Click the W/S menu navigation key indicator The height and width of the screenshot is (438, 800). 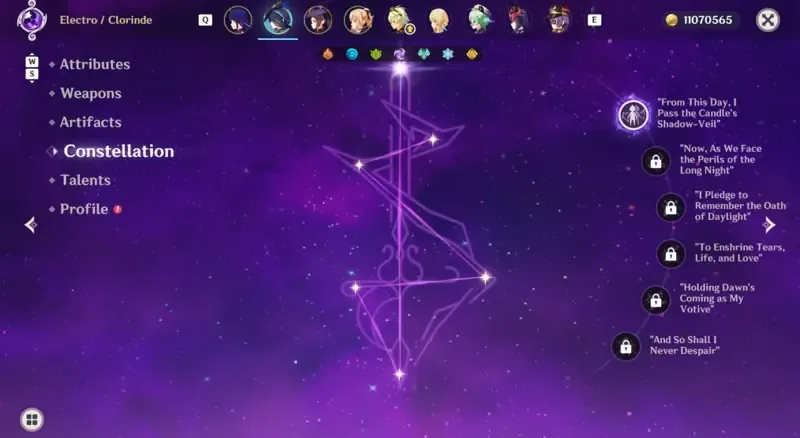click(32, 68)
